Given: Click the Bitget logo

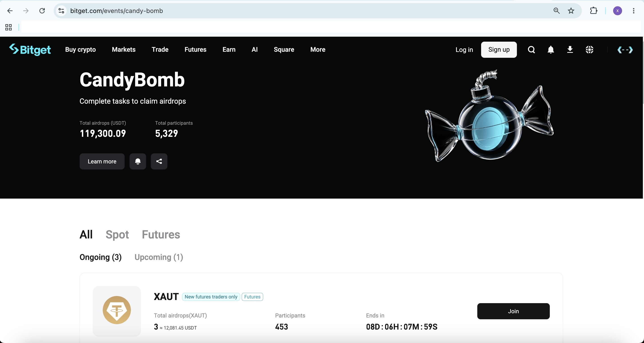Looking at the screenshot, I should (x=30, y=49).
